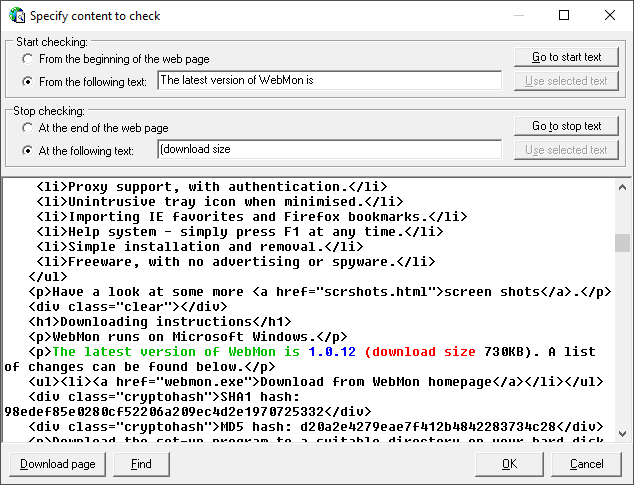Click line 'Importing IE favorites and Firefox bookmarks.'
Viewport: 634px width, 485px height.
[252, 217]
